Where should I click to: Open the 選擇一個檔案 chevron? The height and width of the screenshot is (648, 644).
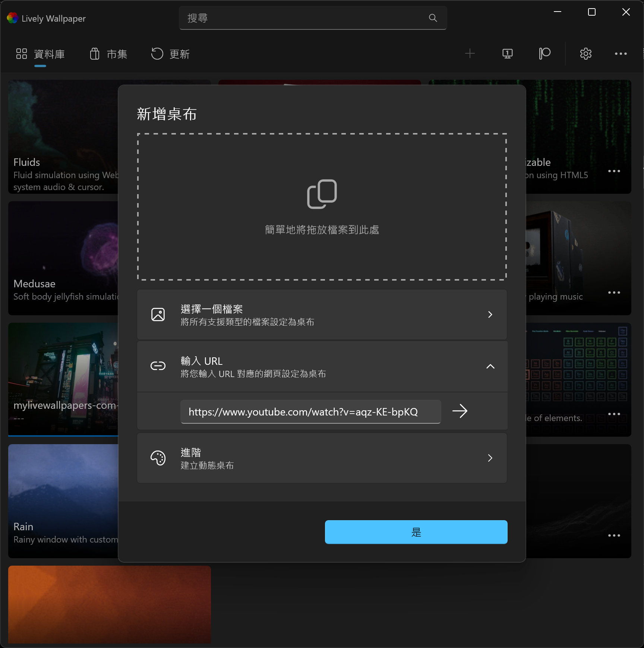[x=490, y=314]
